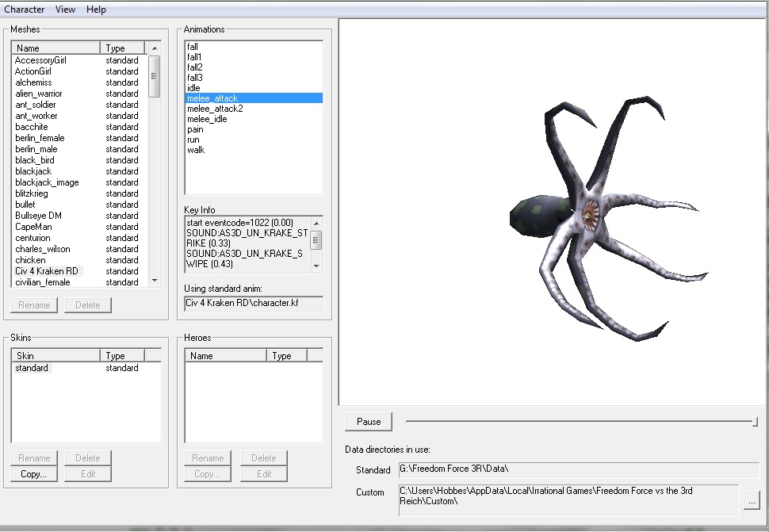Select berlin_male mesh

[x=79, y=149]
